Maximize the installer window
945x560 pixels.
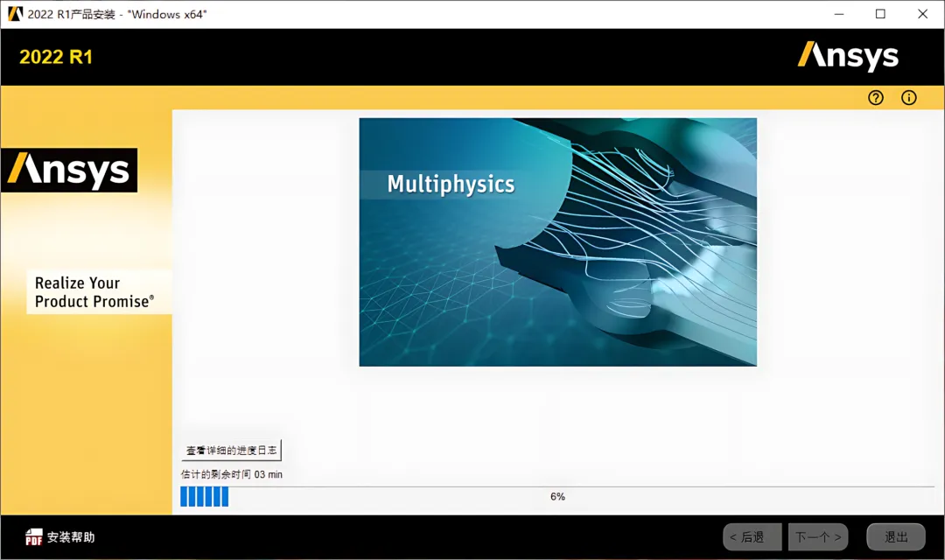[880, 14]
